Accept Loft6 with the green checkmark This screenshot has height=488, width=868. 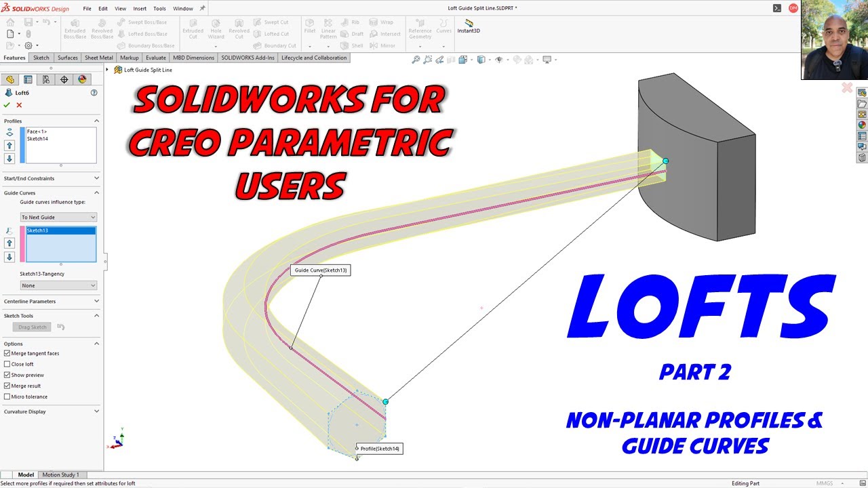[7, 105]
